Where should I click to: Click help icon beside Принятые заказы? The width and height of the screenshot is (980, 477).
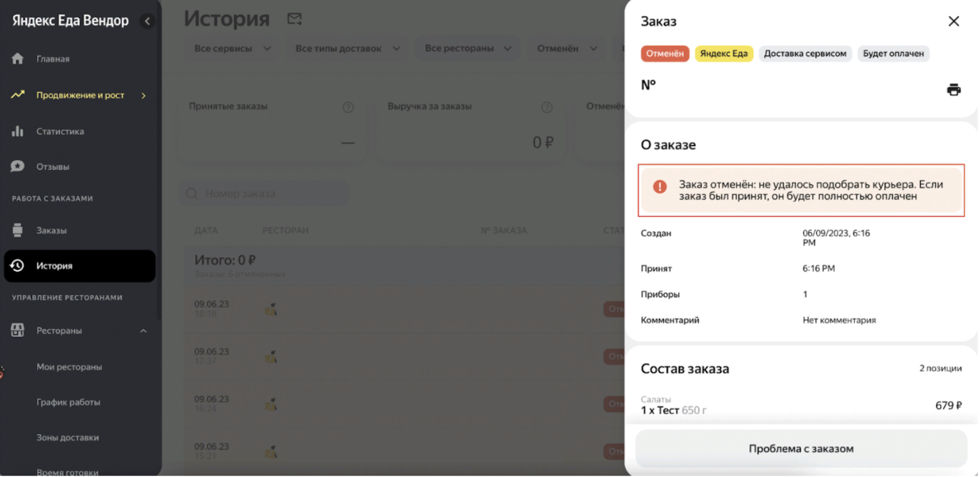(348, 107)
